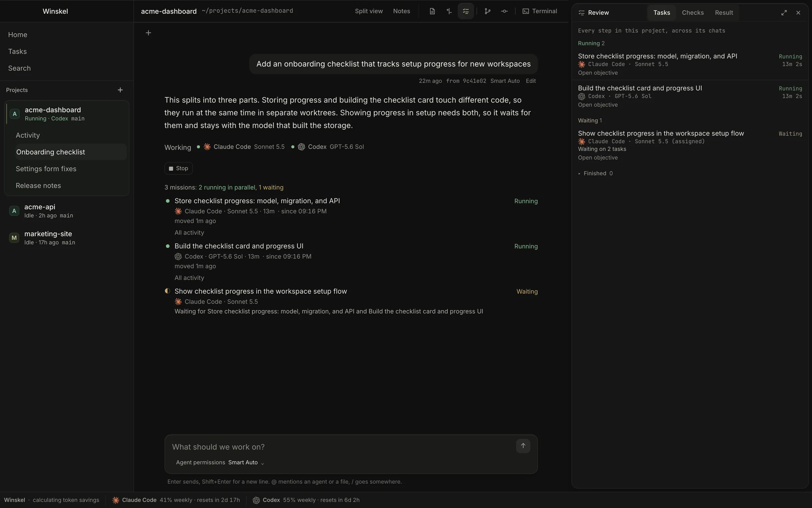The image size is (812, 508).
Task: Click the marketing-site project avatar icon
Action: [x=14, y=238]
